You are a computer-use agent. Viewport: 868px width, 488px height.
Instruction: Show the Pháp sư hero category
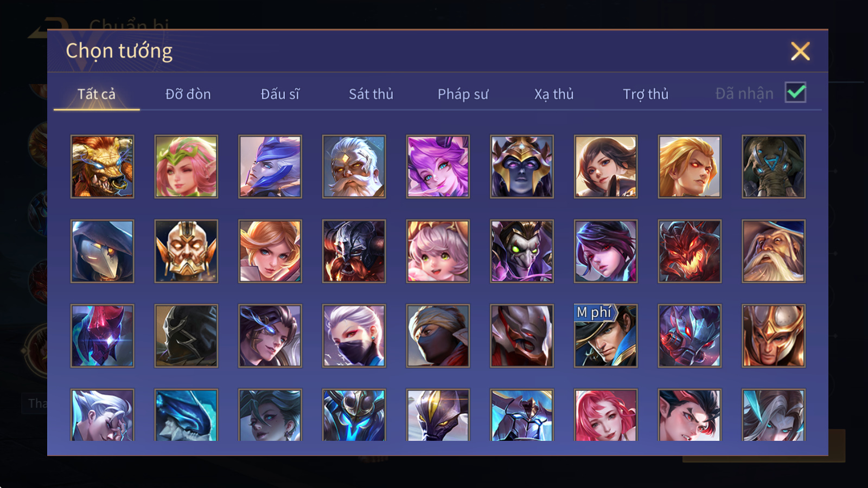463,94
